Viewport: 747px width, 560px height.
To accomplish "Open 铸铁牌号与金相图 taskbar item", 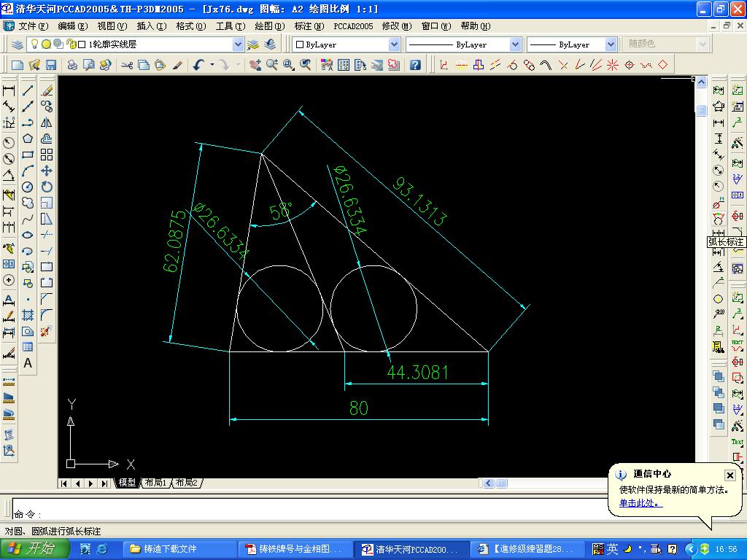I will pos(296,549).
